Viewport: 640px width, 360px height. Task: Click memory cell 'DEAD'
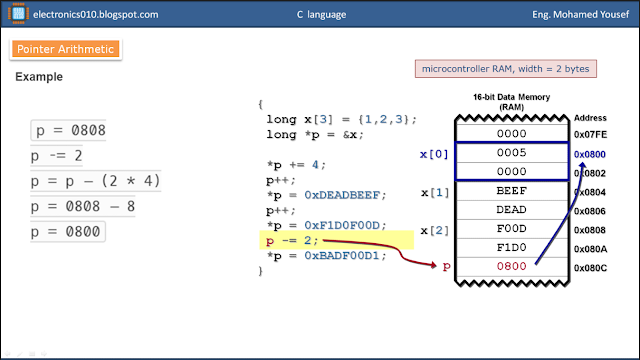pos(512,209)
